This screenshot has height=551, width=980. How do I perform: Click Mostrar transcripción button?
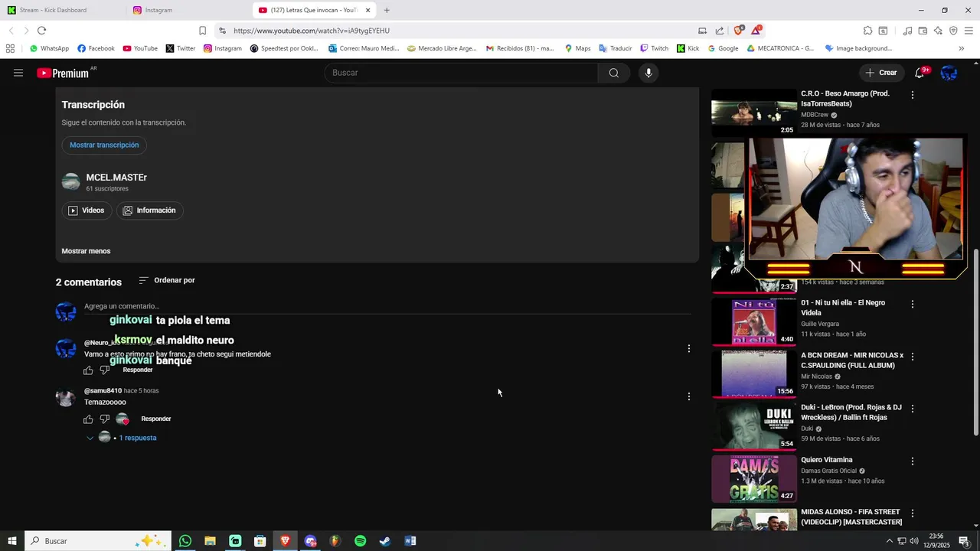pos(104,145)
